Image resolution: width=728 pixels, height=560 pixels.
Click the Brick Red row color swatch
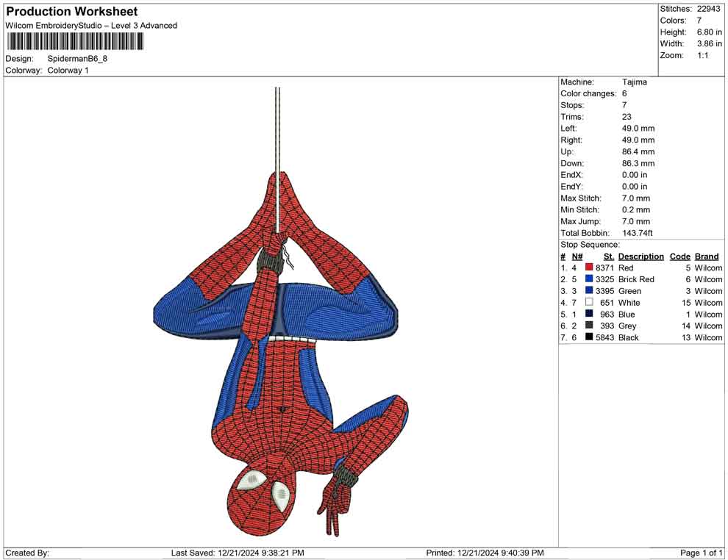click(589, 279)
